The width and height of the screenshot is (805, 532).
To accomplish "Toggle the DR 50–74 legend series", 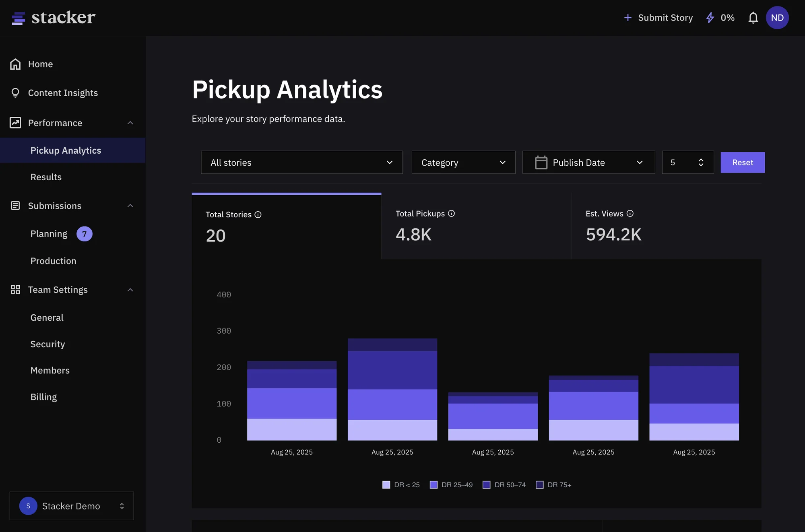I will [x=504, y=485].
